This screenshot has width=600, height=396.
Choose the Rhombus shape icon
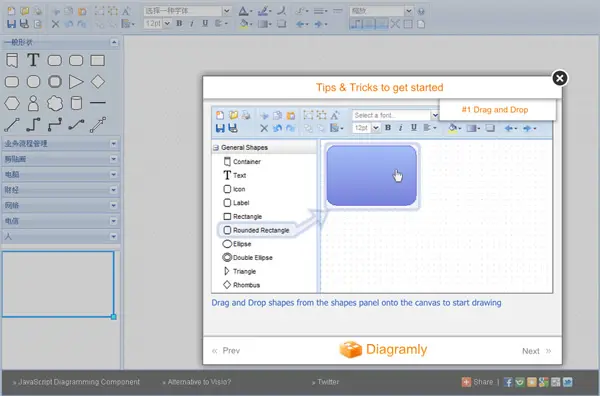(98, 81)
